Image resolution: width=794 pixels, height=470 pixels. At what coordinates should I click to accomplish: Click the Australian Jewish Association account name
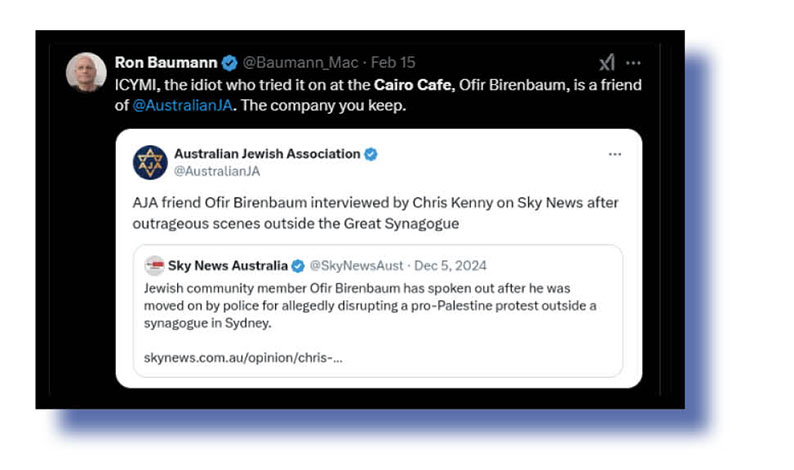coord(267,154)
